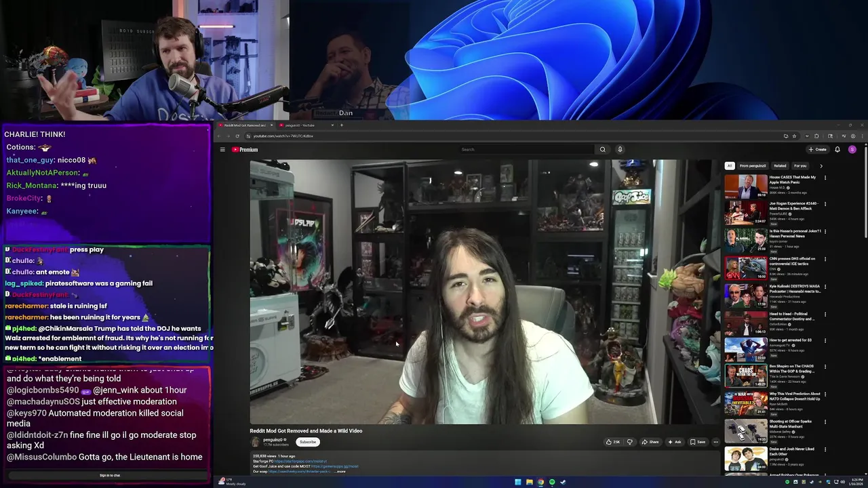Viewport: 868px width, 488px height.
Task: Open the Windows Start menu
Action: (517, 482)
